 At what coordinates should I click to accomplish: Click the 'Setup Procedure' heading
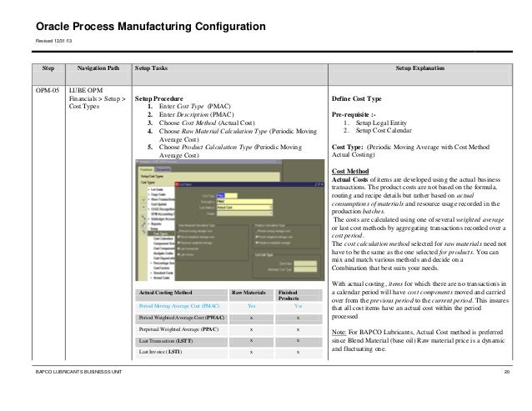158,98
